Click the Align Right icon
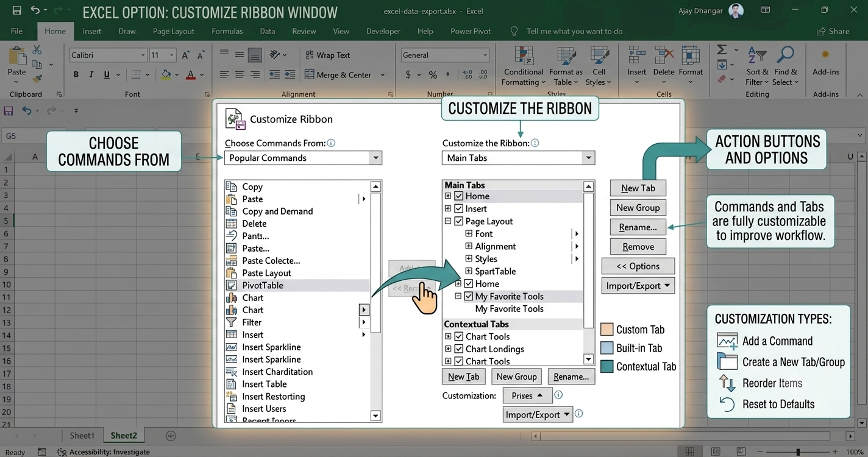The width and height of the screenshot is (868, 457). [255, 74]
